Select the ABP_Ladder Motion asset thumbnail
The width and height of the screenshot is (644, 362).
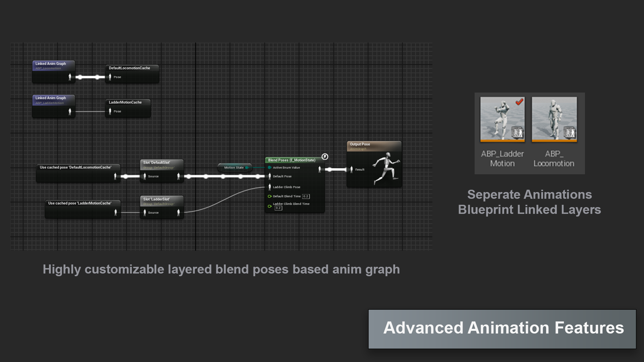pyautogui.click(x=502, y=120)
